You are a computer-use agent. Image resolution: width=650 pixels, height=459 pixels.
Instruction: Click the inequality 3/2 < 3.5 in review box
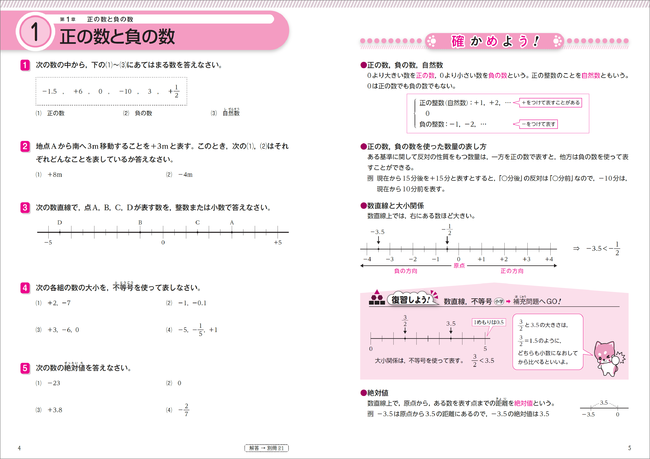pos(483,361)
